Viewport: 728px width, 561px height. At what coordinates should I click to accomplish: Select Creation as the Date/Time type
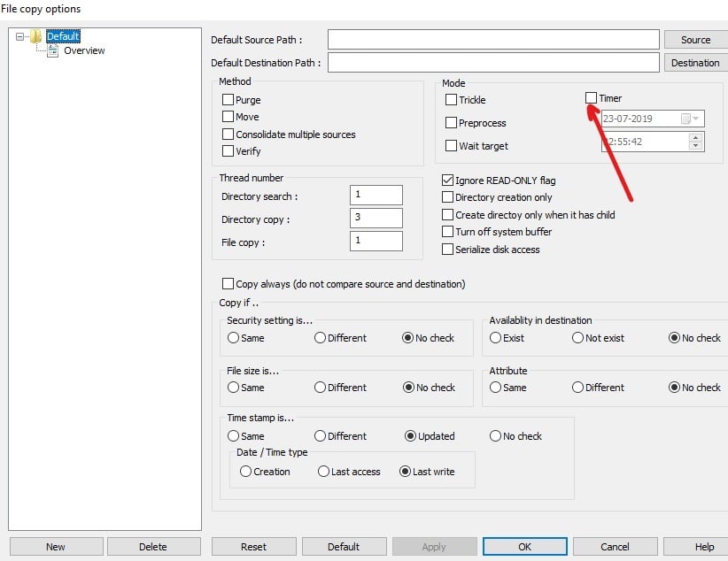click(x=244, y=472)
